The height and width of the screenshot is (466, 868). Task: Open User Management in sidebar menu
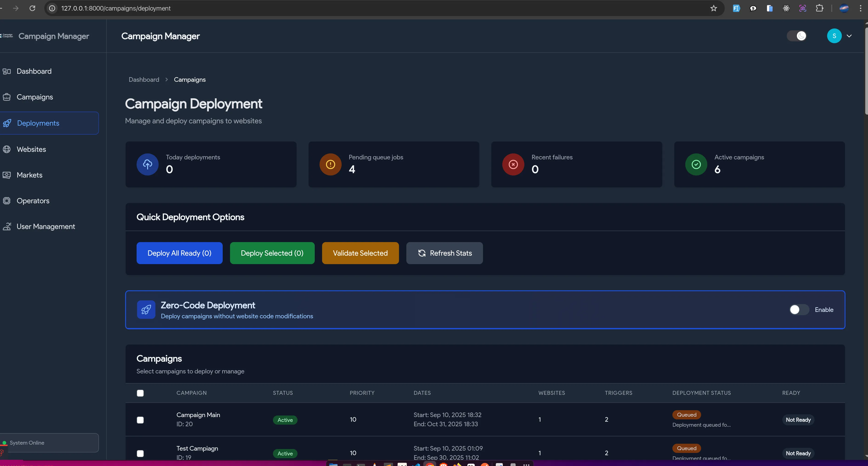46,227
